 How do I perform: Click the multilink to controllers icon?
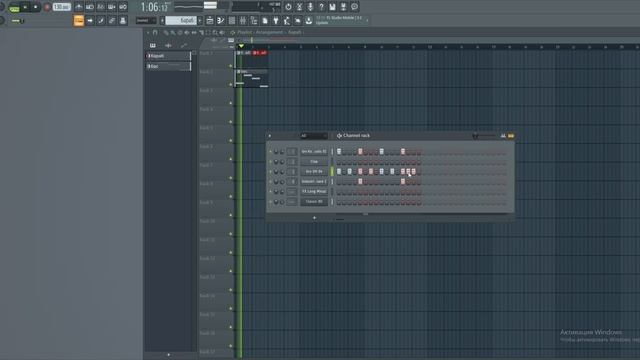112,20
